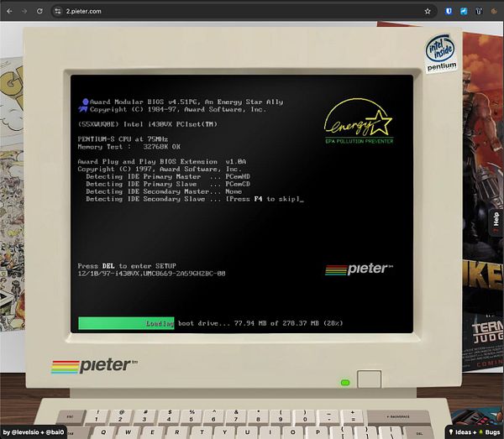Viewport: 504px width, 439px height.
Task: Open the Bitwarden shield extension
Action: click(x=449, y=11)
